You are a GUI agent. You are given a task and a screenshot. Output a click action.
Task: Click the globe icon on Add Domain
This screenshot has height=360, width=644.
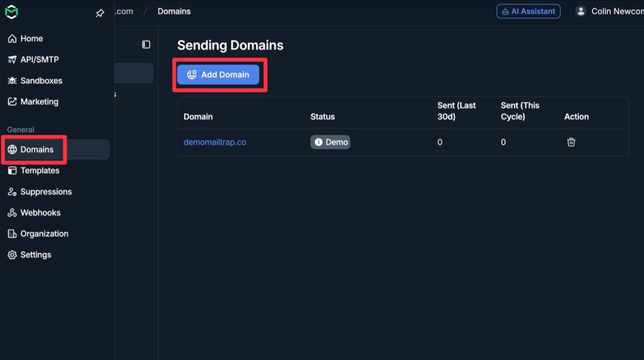click(x=192, y=74)
